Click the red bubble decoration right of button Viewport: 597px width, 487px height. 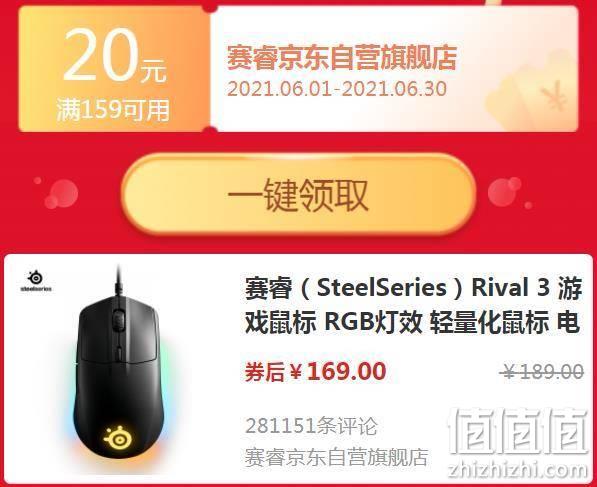tap(505, 192)
